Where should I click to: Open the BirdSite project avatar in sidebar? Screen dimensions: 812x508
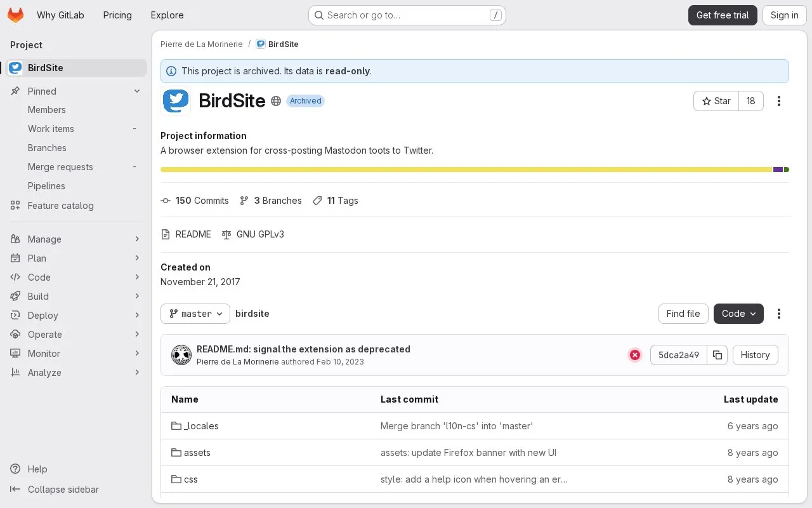pos(16,68)
